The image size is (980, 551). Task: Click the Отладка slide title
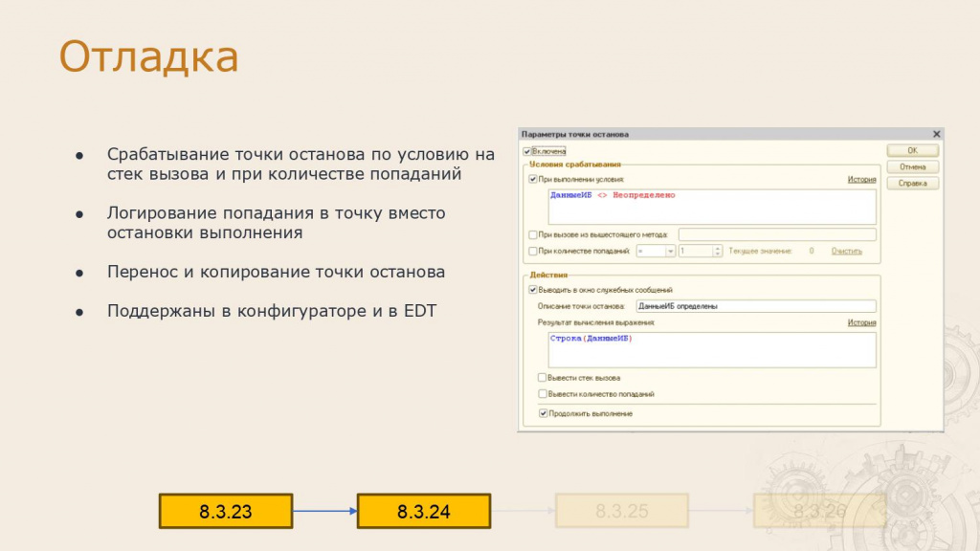click(148, 56)
